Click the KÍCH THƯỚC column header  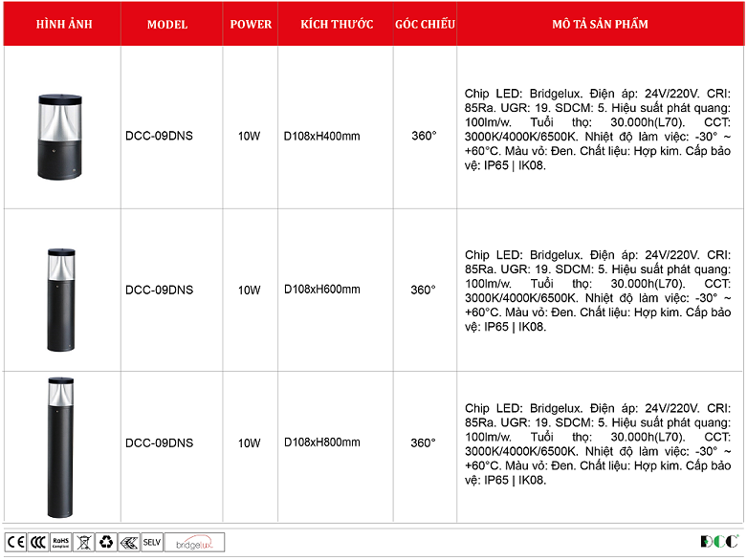tap(336, 24)
